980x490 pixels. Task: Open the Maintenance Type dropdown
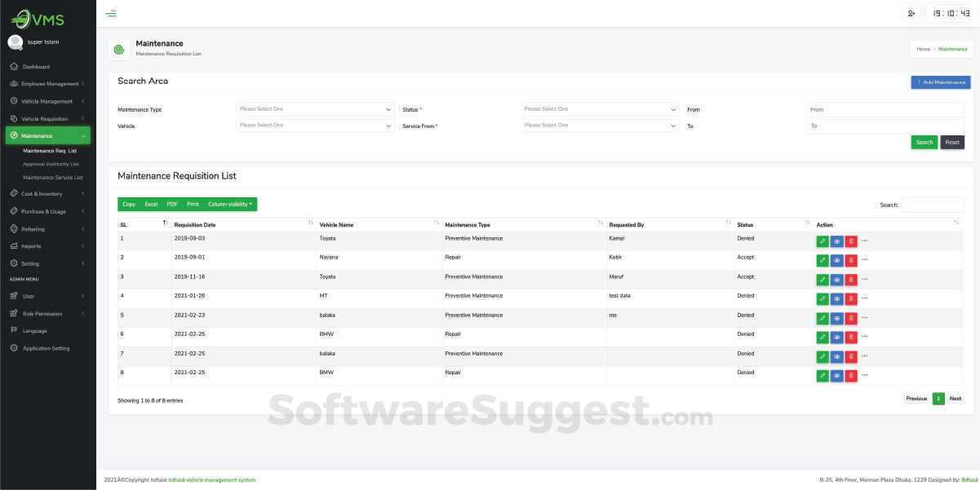point(315,108)
